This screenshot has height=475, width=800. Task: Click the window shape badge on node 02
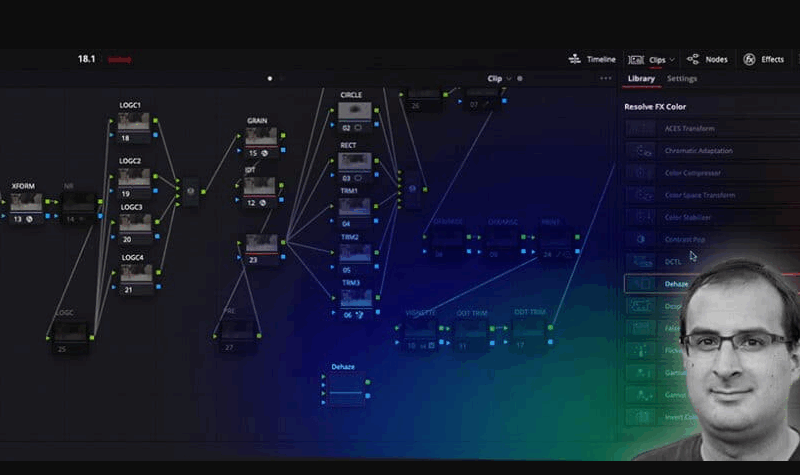(x=358, y=128)
